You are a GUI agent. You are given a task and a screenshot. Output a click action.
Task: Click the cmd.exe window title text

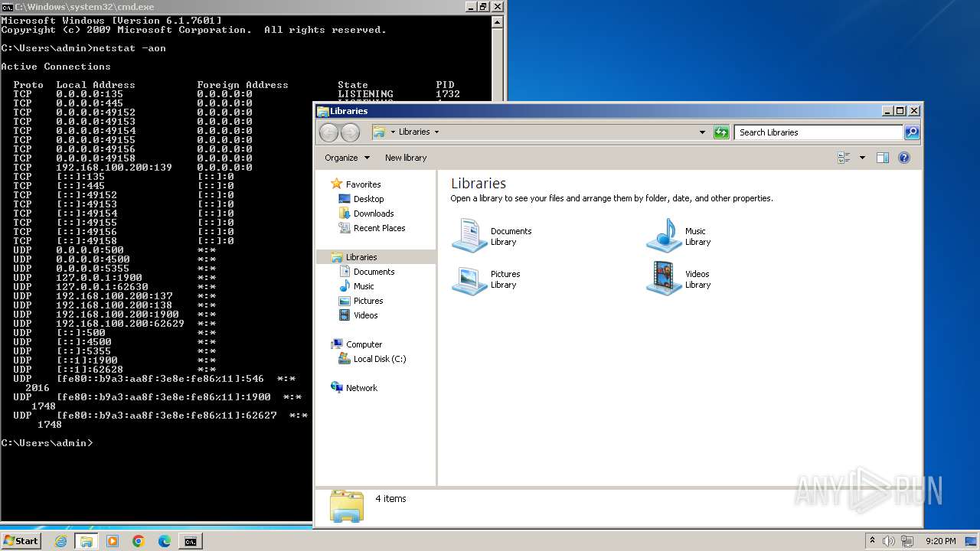tap(85, 7)
